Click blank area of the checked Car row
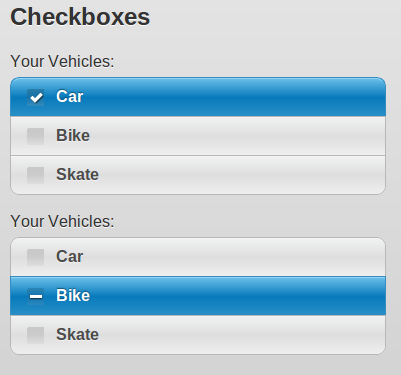The image size is (401, 375). (233, 97)
